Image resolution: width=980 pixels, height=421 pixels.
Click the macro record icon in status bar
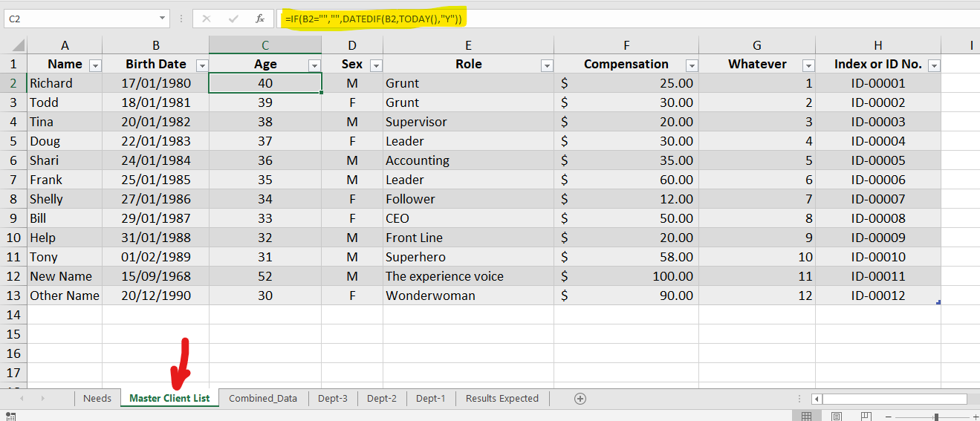point(10,417)
